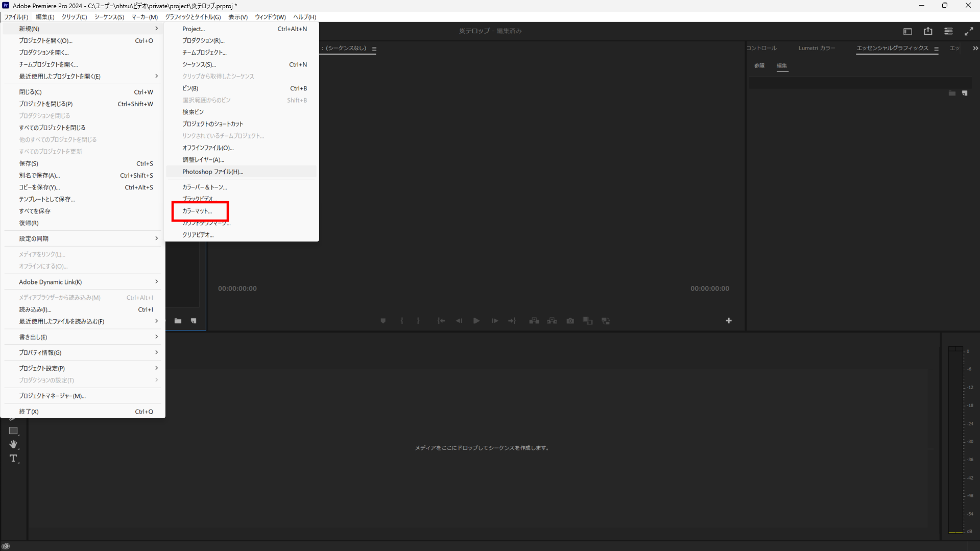Open the Essential Graphics panel menu

[x=936, y=49]
